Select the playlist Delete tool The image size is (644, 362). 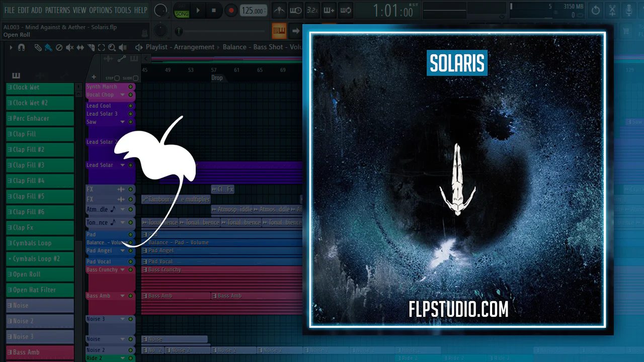59,47
